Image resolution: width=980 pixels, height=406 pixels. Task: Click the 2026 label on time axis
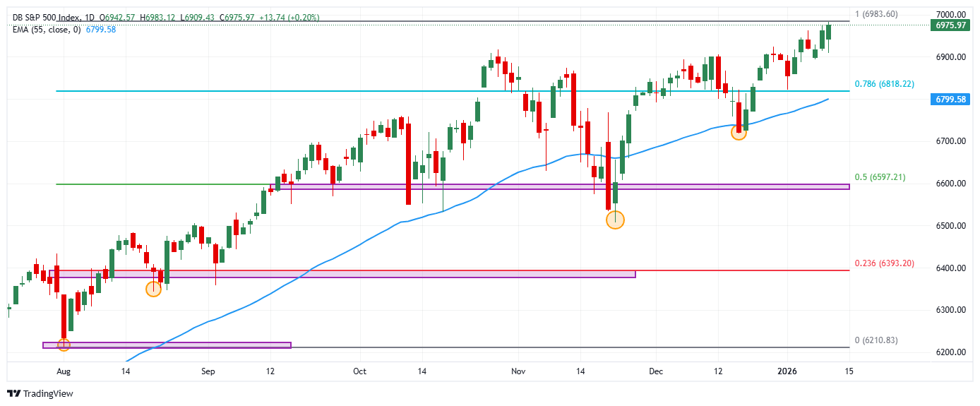[787, 371]
